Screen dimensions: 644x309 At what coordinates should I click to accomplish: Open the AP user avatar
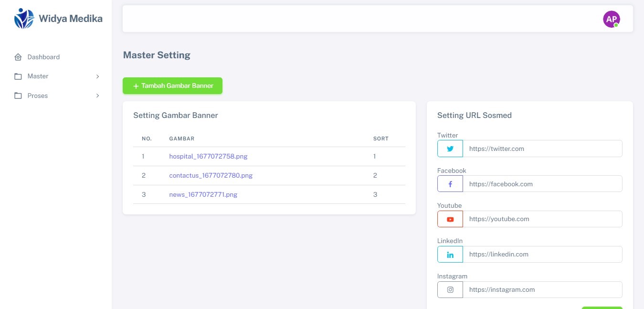(611, 19)
